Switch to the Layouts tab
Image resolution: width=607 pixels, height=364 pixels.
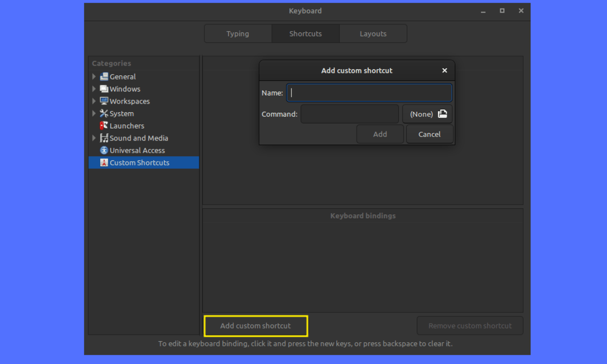tap(373, 34)
